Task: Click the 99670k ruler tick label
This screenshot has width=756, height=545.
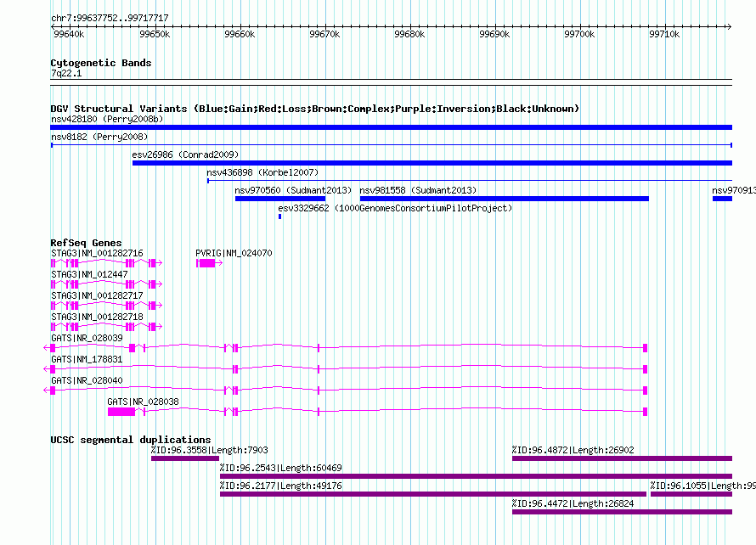Action: [x=324, y=34]
